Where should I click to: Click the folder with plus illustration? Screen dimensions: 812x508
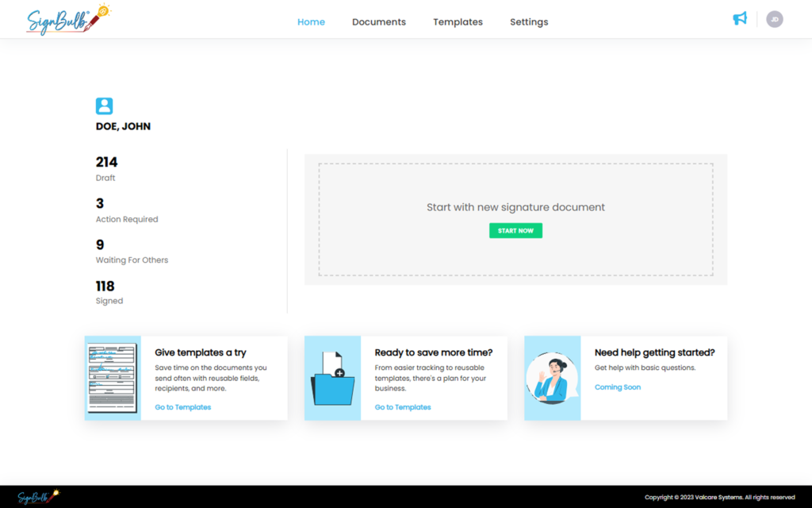tap(332, 378)
